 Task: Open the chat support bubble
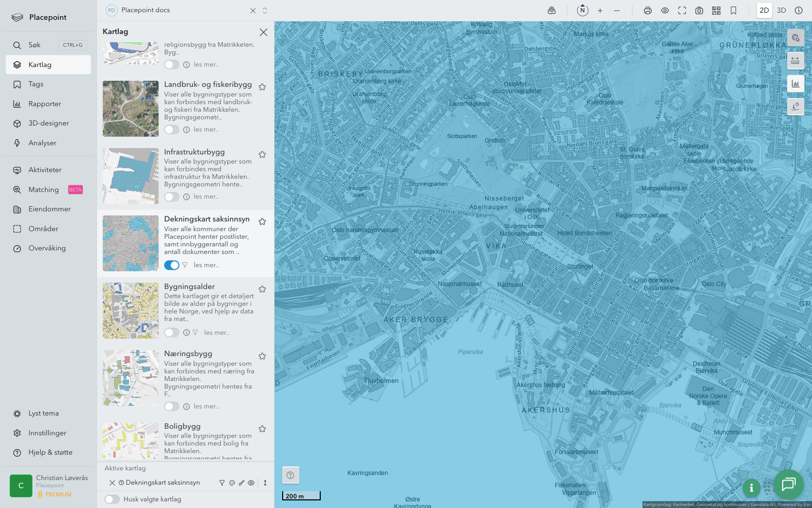click(x=788, y=484)
